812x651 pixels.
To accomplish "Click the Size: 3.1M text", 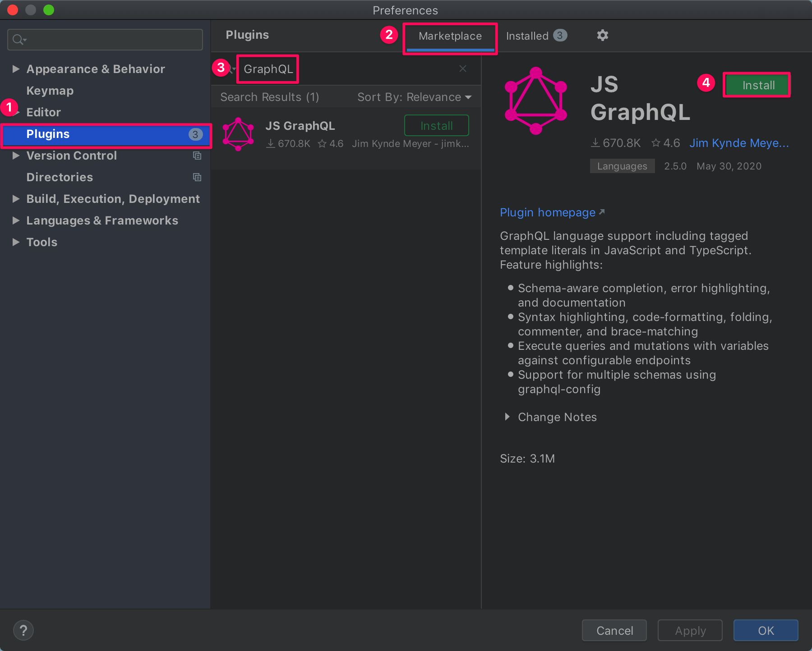I will (x=527, y=458).
